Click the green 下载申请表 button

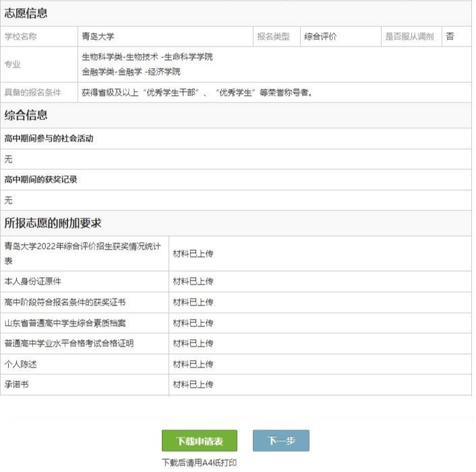click(200, 441)
